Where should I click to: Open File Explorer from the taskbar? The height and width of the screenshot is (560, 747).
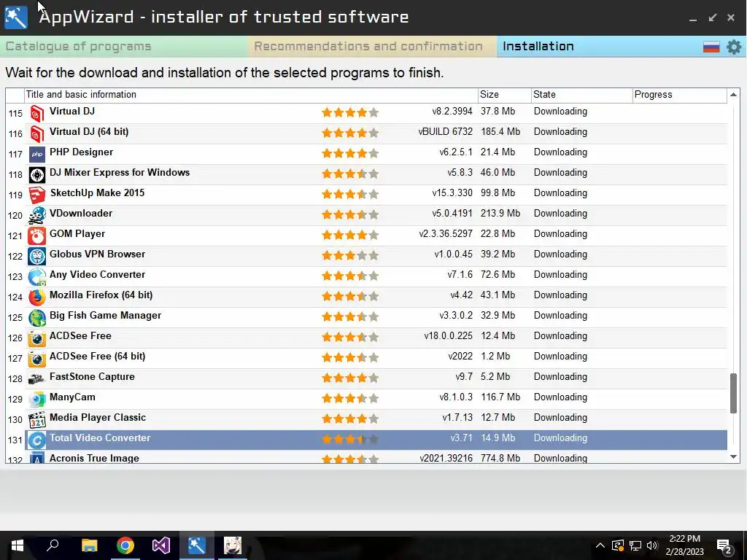click(90, 545)
